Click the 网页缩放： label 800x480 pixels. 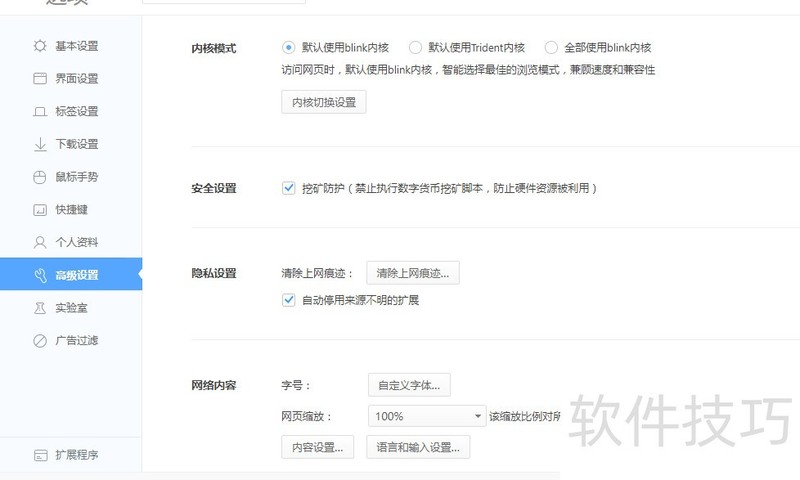(307, 416)
